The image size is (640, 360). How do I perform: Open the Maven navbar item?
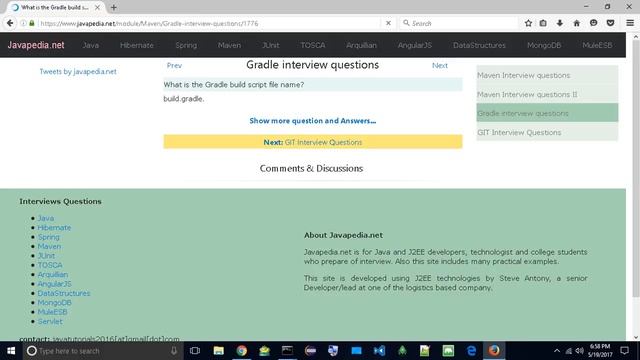tap(229, 45)
